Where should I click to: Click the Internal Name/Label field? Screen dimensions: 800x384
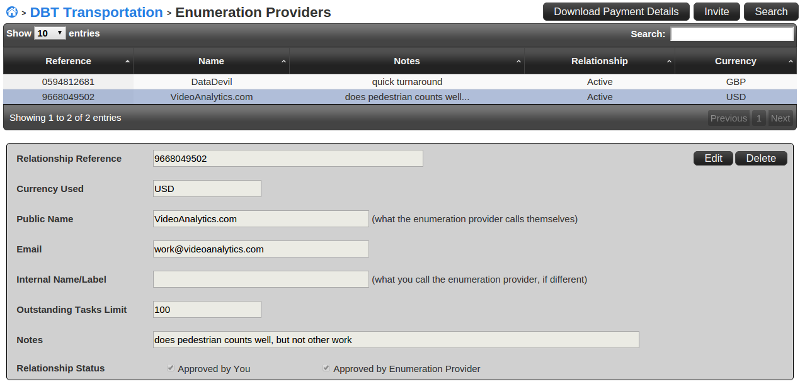coord(261,279)
